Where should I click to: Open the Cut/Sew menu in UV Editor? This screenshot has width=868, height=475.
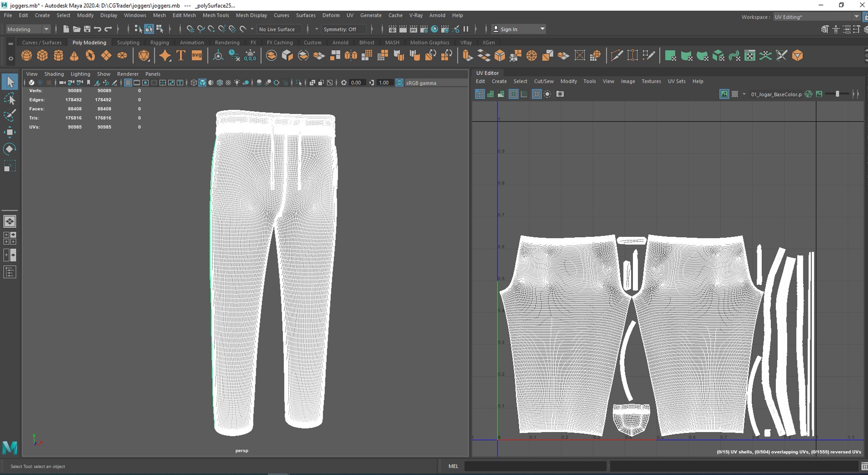pyautogui.click(x=543, y=81)
